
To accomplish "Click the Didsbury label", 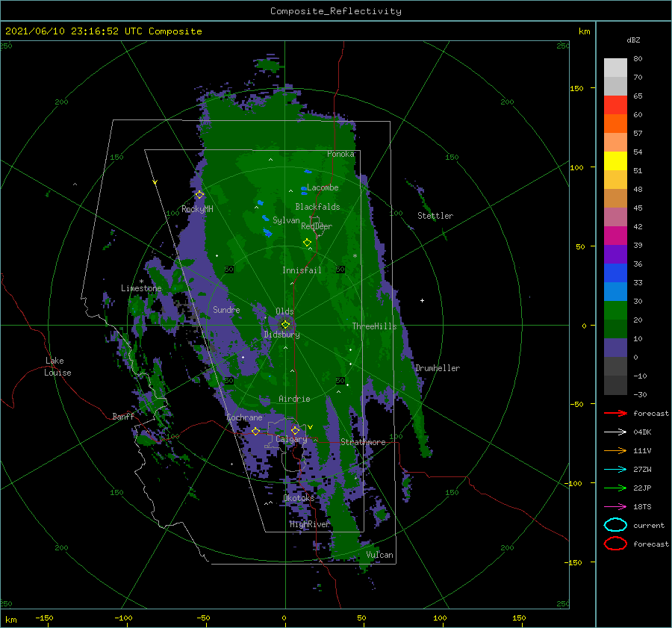I will pyautogui.click(x=281, y=335).
